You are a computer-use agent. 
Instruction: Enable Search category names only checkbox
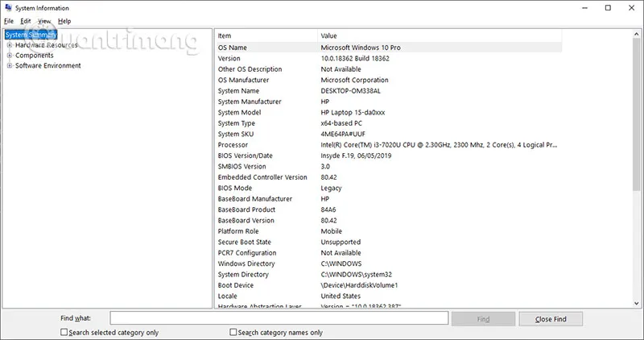pos(234,332)
